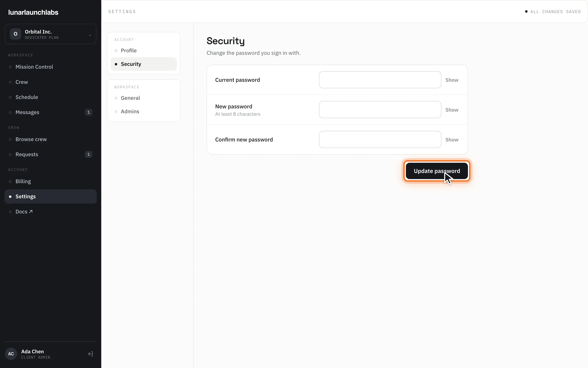Show the current password text
The height and width of the screenshot is (368, 588).
[x=452, y=80]
